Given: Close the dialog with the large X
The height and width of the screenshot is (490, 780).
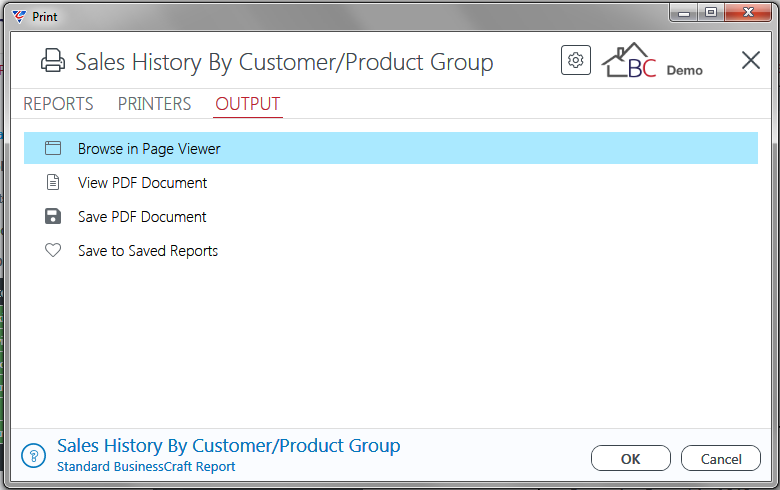Looking at the screenshot, I should 750,61.
